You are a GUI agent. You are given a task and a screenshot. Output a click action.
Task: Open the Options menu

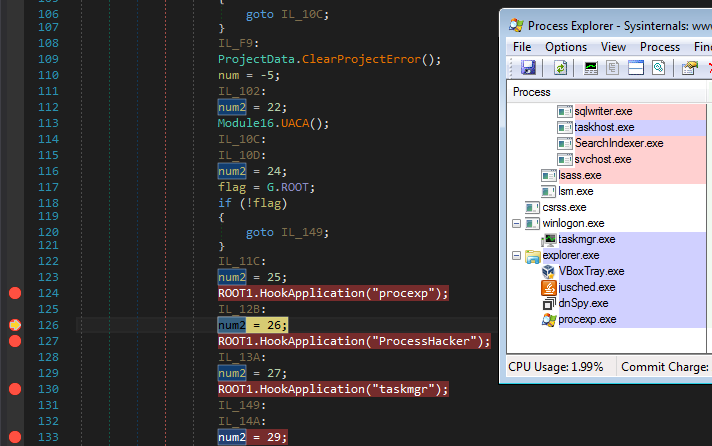pyautogui.click(x=566, y=47)
